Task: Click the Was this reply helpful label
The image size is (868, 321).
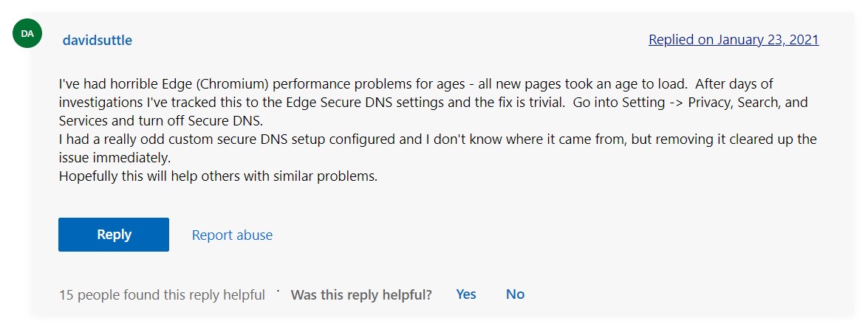Action: tap(361, 295)
